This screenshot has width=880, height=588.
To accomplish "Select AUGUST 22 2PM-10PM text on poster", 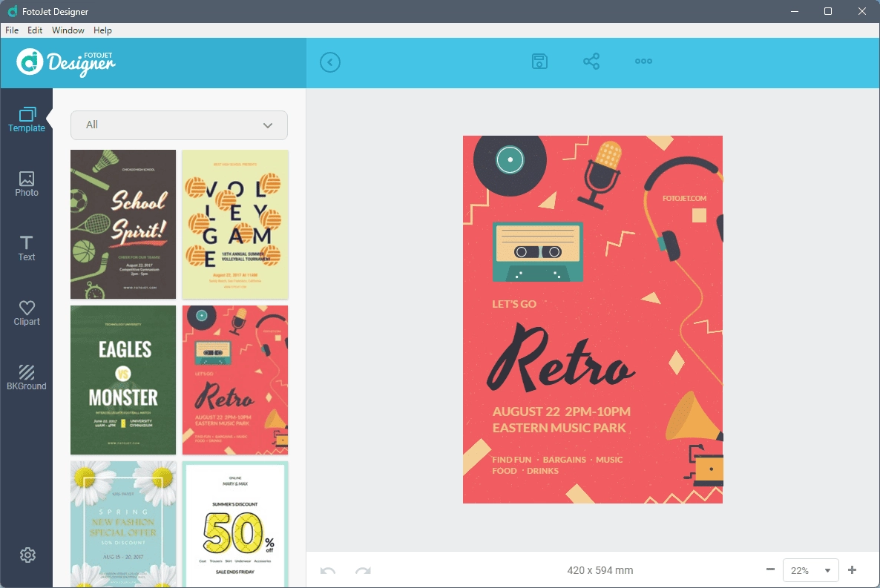I will pyautogui.click(x=561, y=412).
